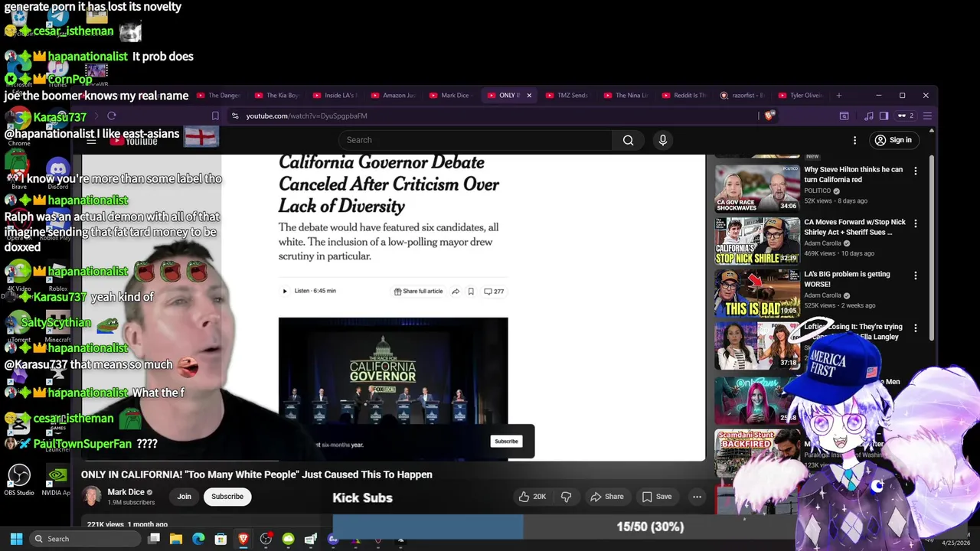Click the video title 'ONLY IN CALIFORNIA!' text

click(x=256, y=474)
